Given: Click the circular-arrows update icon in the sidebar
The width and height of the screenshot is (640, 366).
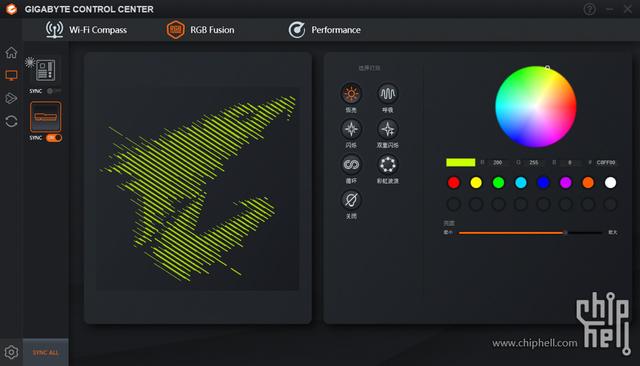Looking at the screenshot, I should click(x=11, y=121).
